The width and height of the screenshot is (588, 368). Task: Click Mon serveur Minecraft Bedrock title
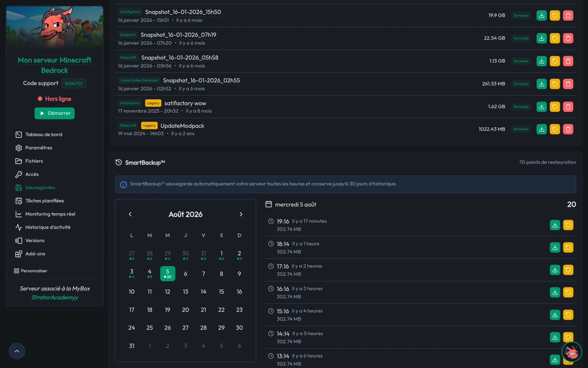(55, 65)
